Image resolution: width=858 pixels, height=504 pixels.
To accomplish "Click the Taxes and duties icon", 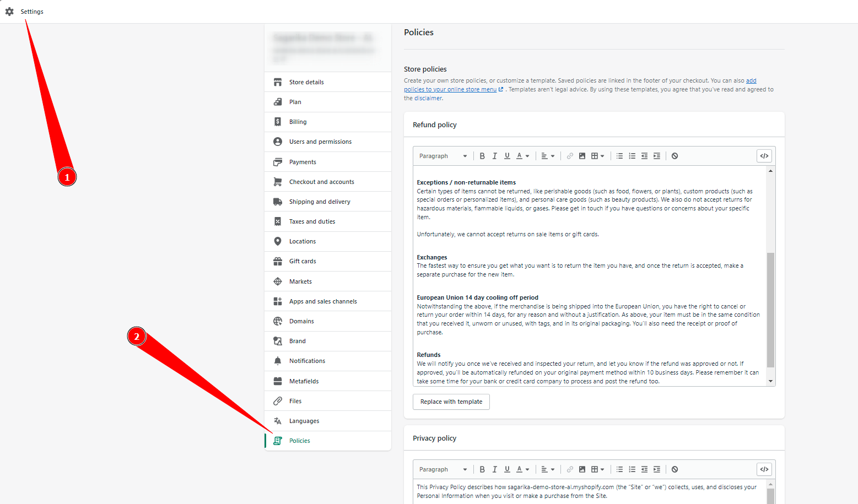I will pyautogui.click(x=278, y=221).
